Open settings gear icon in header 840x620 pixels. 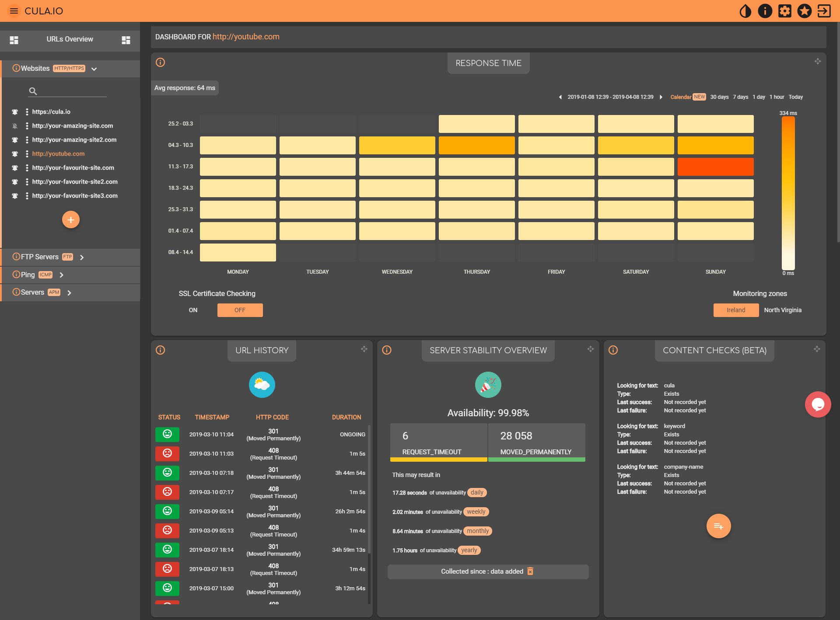tap(784, 11)
